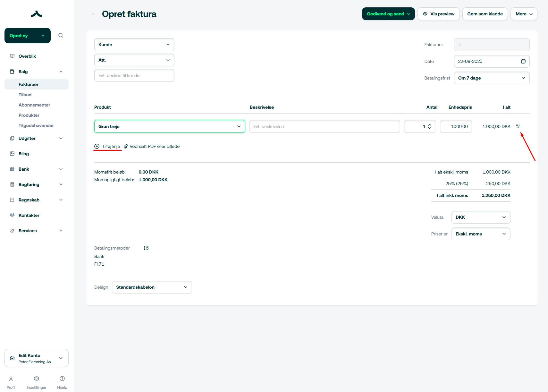Click the Evt. beskrivelse input field

click(x=324, y=126)
